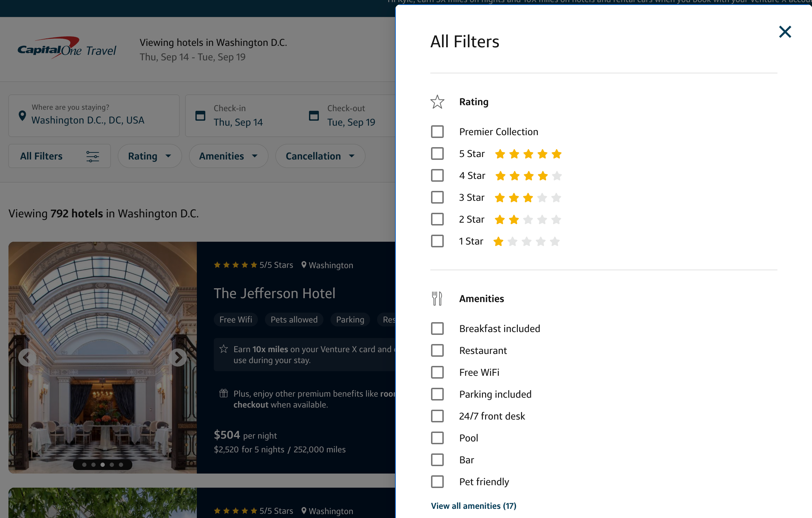Enable the Breakfast included checkbox
Viewport: 812px width, 518px height.
point(437,328)
